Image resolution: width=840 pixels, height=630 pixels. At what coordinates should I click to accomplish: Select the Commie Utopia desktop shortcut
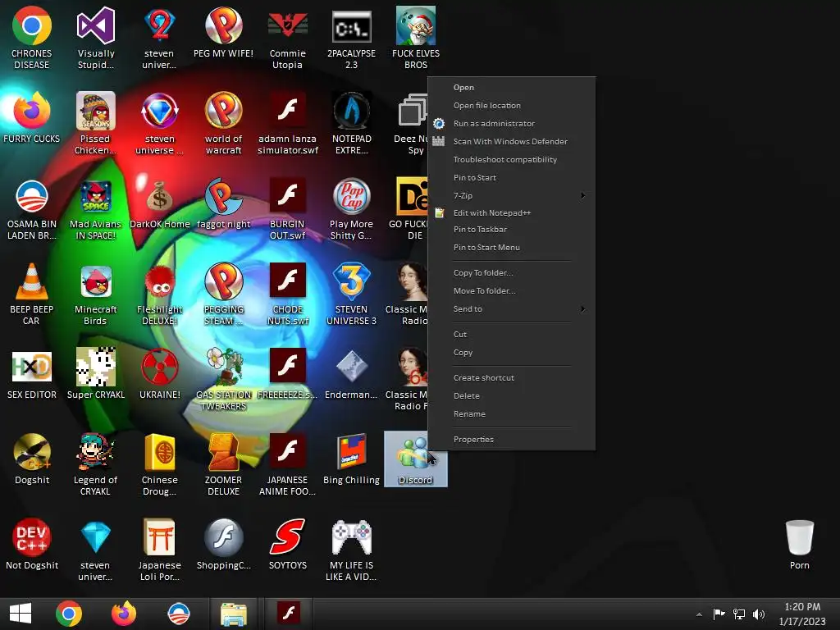tap(288, 38)
